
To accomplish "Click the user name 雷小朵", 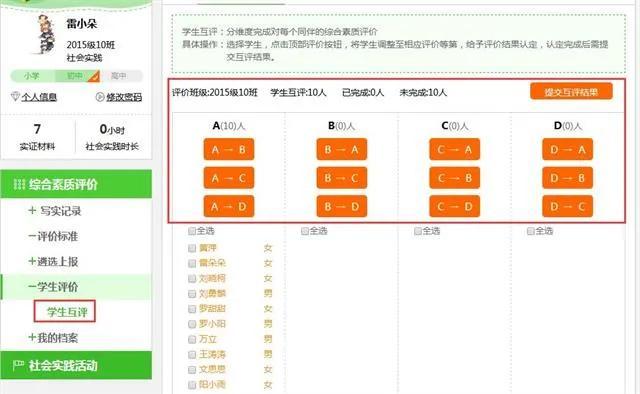I will (x=82, y=24).
